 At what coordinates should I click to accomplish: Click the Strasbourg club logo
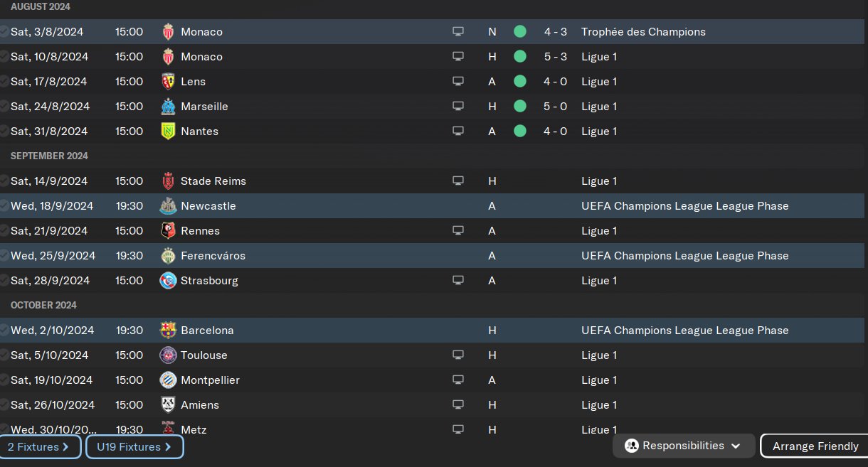pyautogui.click(x=168, y=281)
